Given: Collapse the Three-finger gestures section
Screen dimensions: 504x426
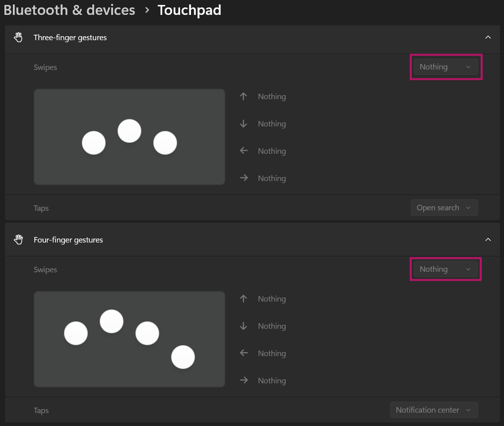Looking at the screenshot, I should [488, 38].
